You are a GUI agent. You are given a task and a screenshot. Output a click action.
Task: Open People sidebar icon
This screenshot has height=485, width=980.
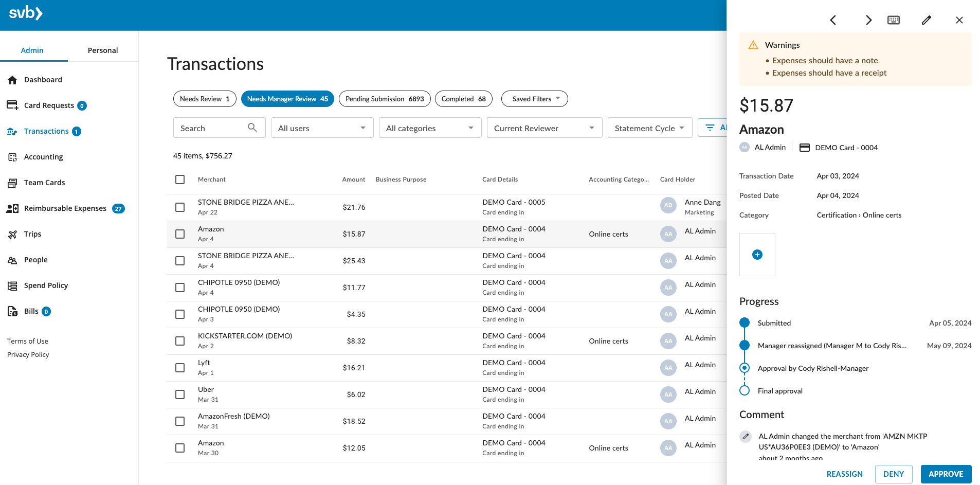pyautogui.click(x=12, y=260)
